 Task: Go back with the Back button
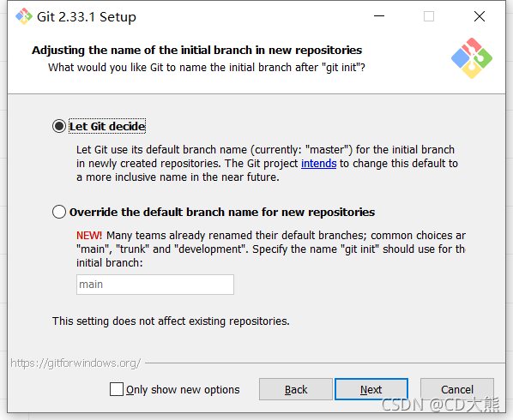coord(296,389)
